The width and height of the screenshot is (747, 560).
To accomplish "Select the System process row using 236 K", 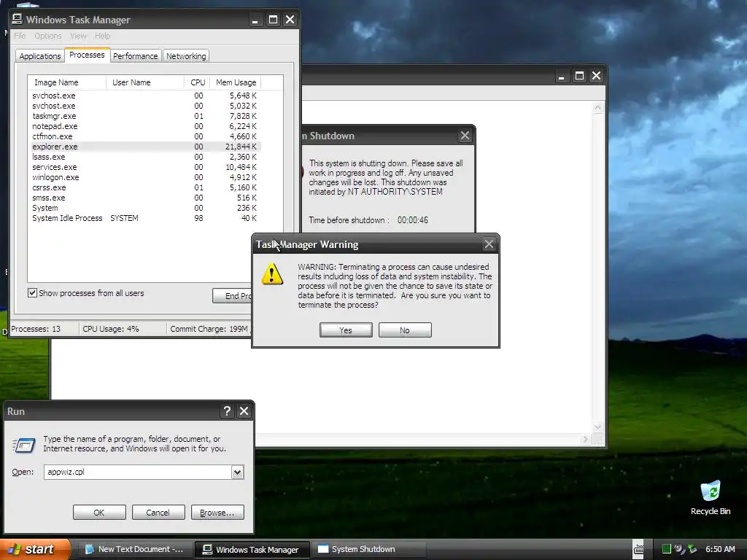I will pyautogui.click(x=144, y=208).
